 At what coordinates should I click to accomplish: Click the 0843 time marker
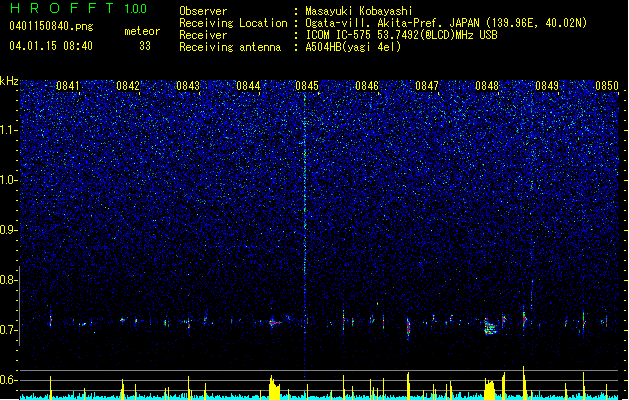point(188,86)
